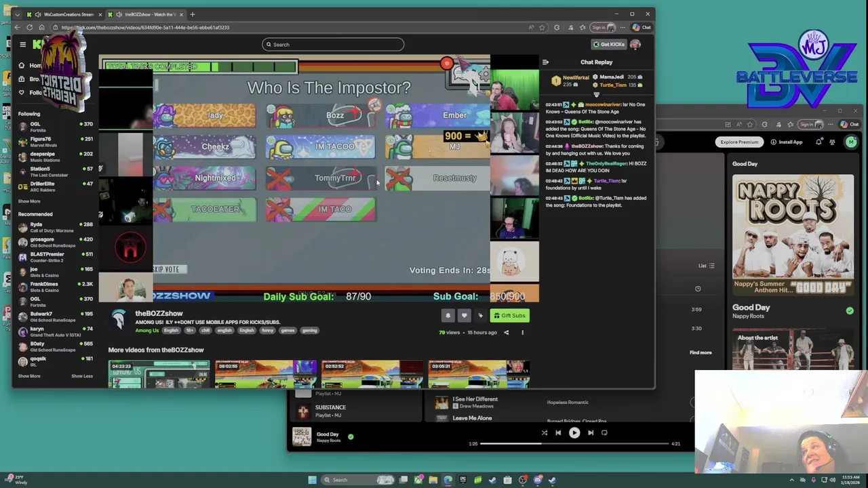Click the gaming tag

click(309, 330)
